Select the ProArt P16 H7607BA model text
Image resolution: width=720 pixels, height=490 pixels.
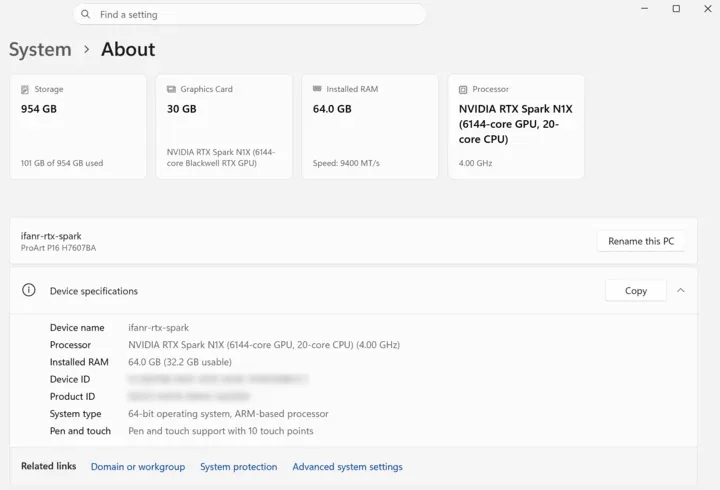[58, 248]
